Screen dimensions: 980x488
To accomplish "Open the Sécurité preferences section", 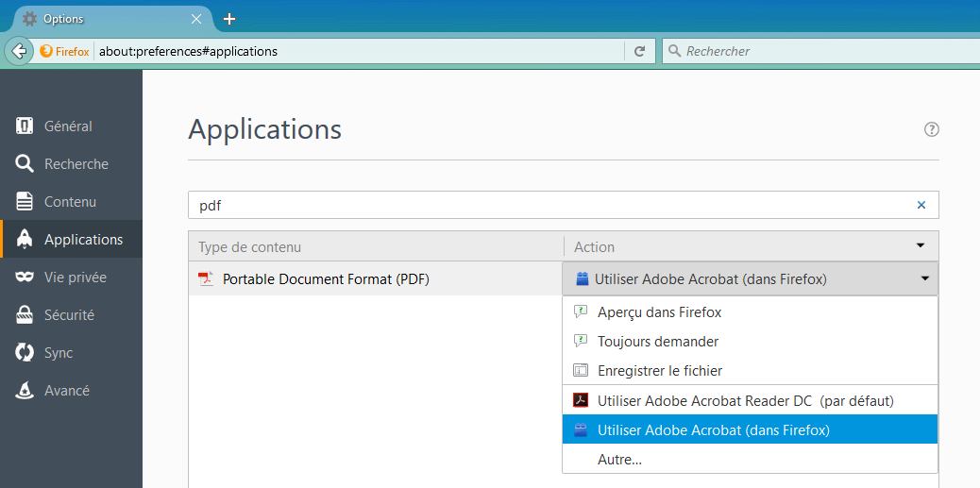I will [69, 315].
